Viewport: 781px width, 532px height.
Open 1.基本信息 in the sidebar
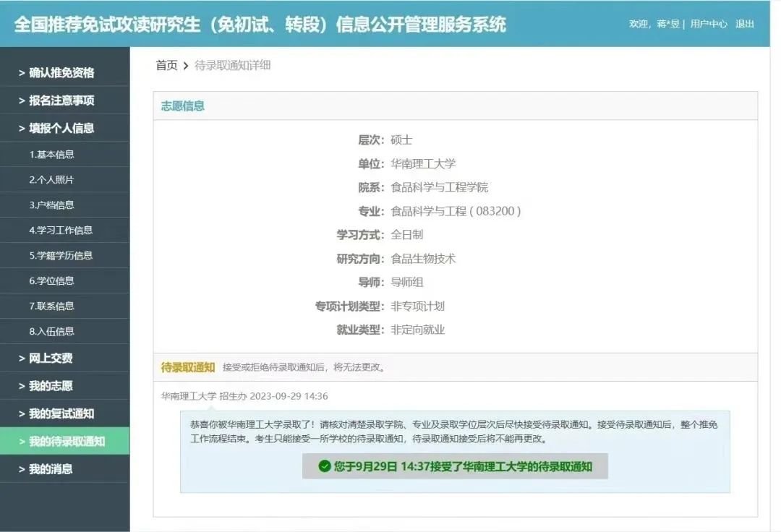(51, 154)
